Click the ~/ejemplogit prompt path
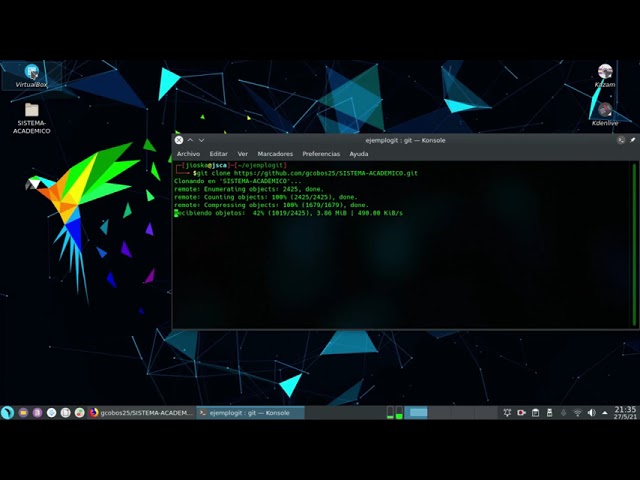This screenshot has width=640, height=480. click(260, 165)
